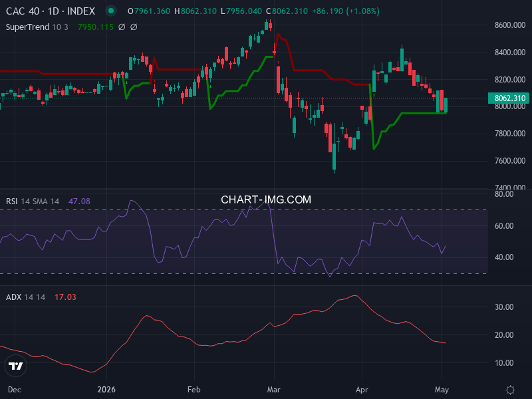Click the ADX 10.00 axis label
Viewport: 532px width, 399px height.
(x=504, y=362)
